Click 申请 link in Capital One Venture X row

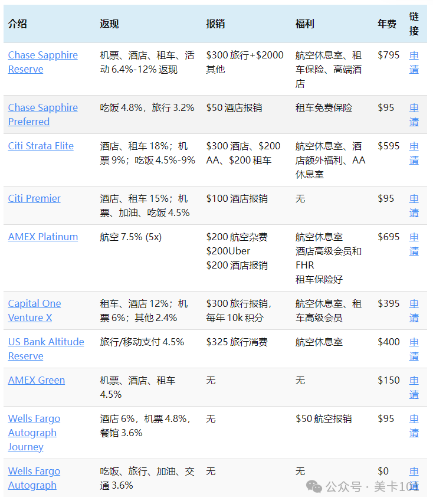(414, 310)
